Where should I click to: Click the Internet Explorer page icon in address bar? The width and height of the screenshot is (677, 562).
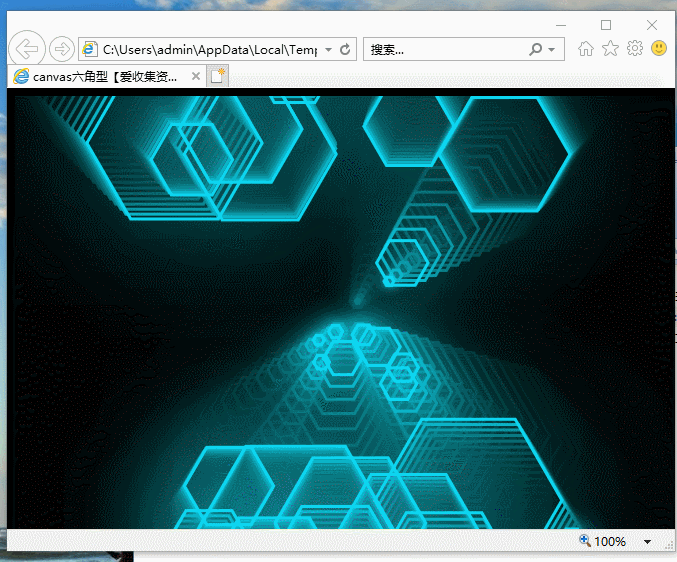point(89,49)
